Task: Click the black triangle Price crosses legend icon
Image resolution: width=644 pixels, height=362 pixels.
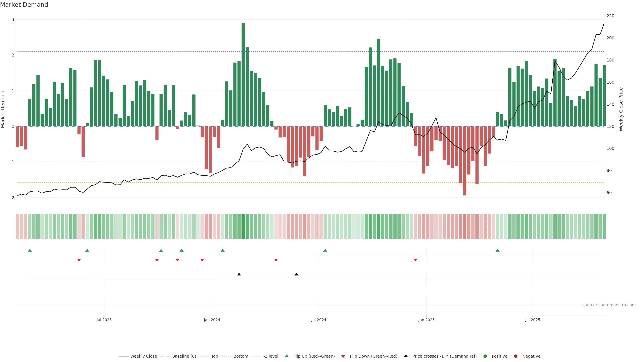Action: point(406,356)
